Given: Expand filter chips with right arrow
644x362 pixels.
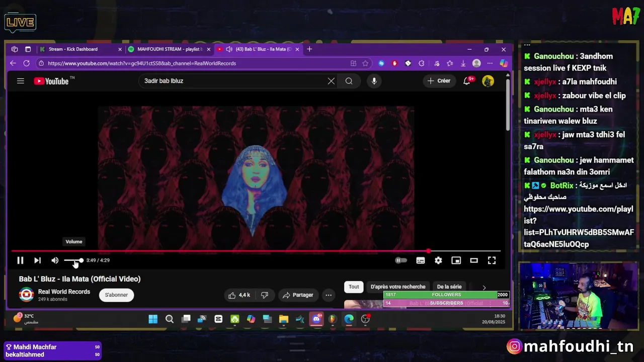Looking at the screenshot, I should click(484, 287).
